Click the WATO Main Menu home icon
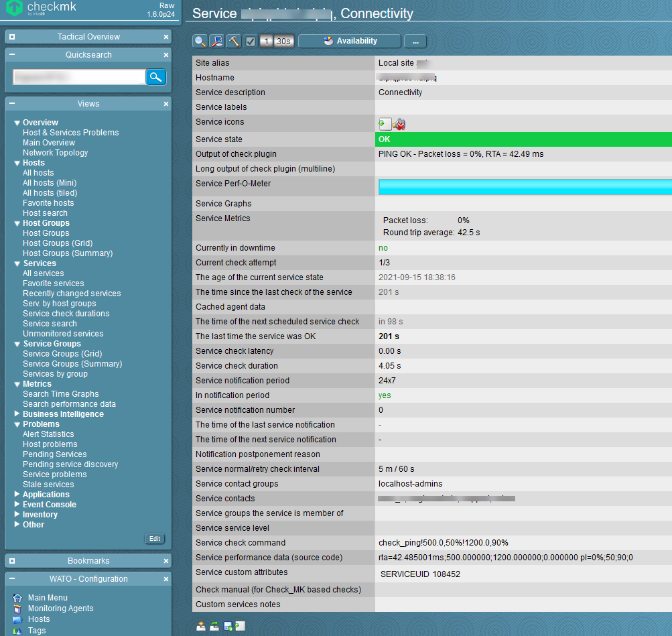 (x=17, y=598)
